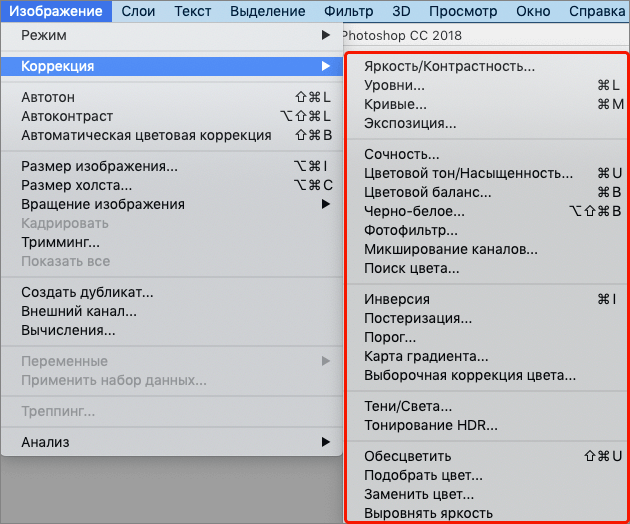This screenshot has width=630, height=524.
Task: Expand the Режим submenu
Action: [172, 35]
